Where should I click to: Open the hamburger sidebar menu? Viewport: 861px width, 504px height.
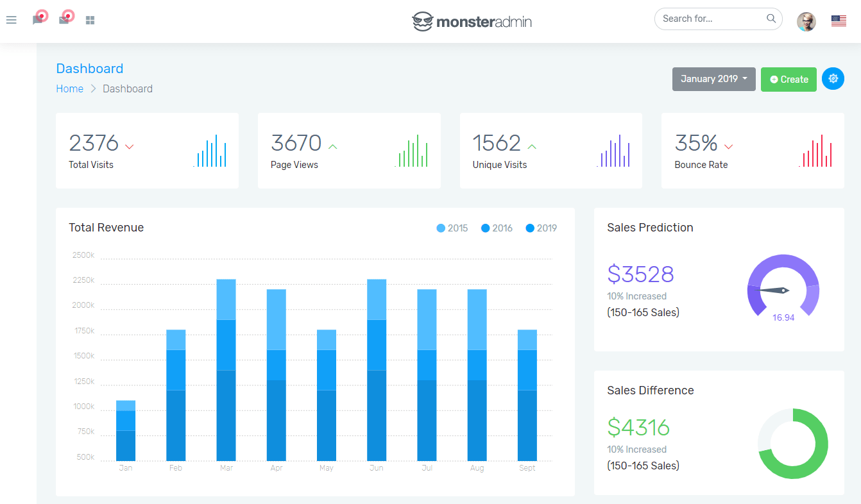coord(11,20)
